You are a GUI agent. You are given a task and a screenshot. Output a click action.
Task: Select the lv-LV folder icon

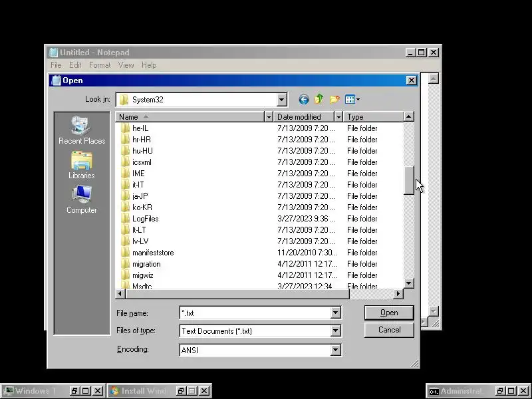click(125, 241)
